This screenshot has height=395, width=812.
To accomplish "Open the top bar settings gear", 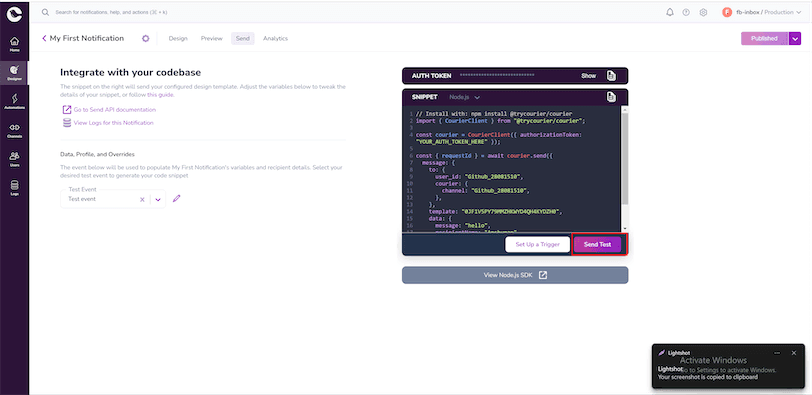I will pyautogui.click(x=703, y=12).
